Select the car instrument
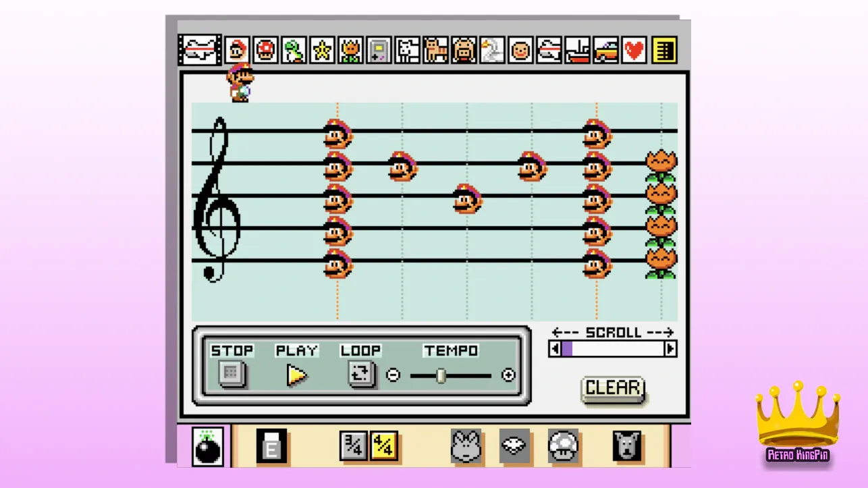 tap(605, 51)
